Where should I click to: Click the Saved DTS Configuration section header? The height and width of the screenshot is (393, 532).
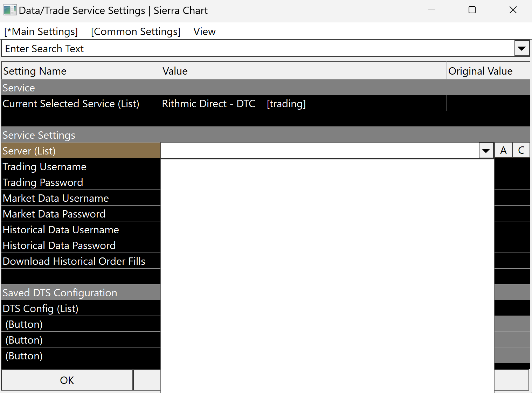pyautogui.click(x=81, y=292)
